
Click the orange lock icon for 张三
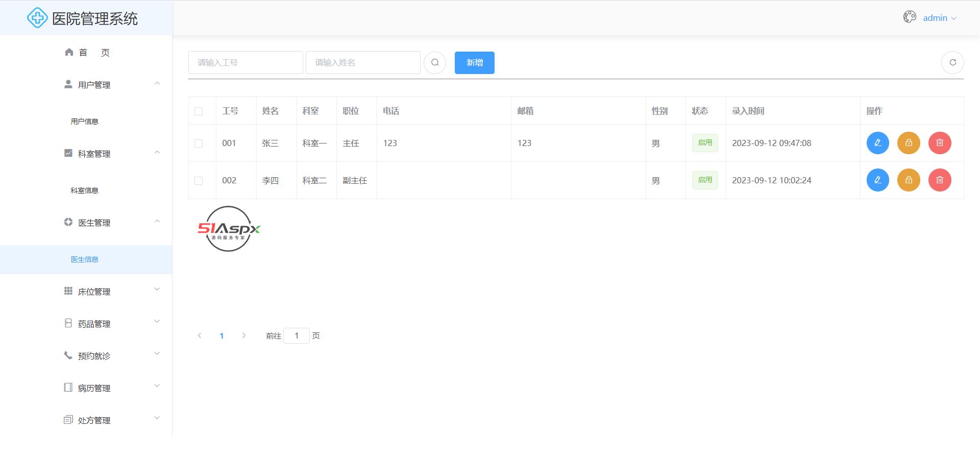point(909,143)
